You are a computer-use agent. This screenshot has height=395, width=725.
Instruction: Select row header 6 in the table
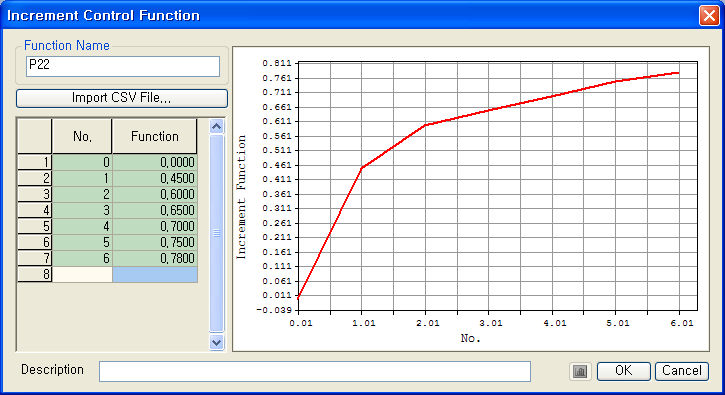[35, 242]
